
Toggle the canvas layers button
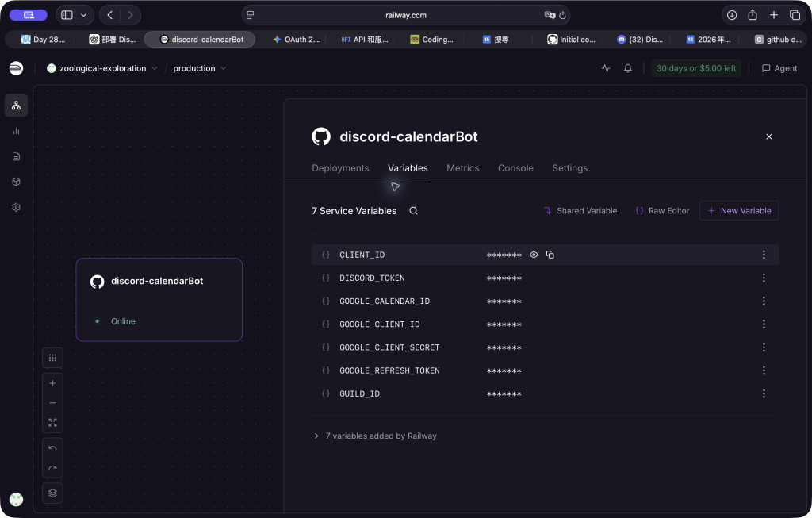(52, 493)
